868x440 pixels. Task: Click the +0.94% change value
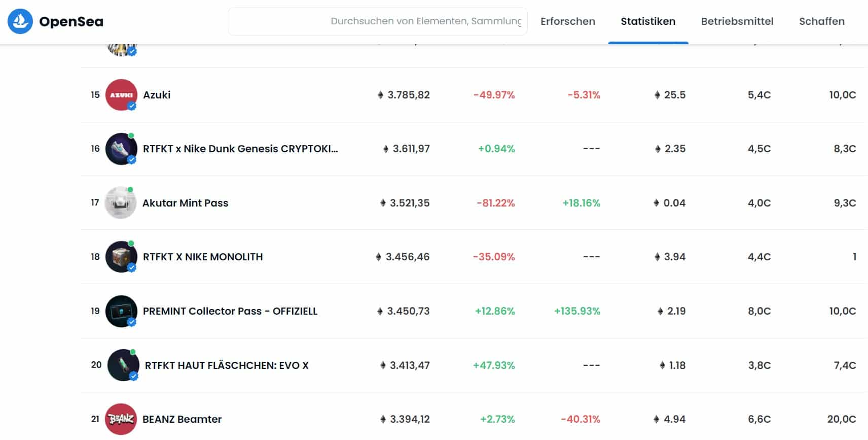(496, 149)
